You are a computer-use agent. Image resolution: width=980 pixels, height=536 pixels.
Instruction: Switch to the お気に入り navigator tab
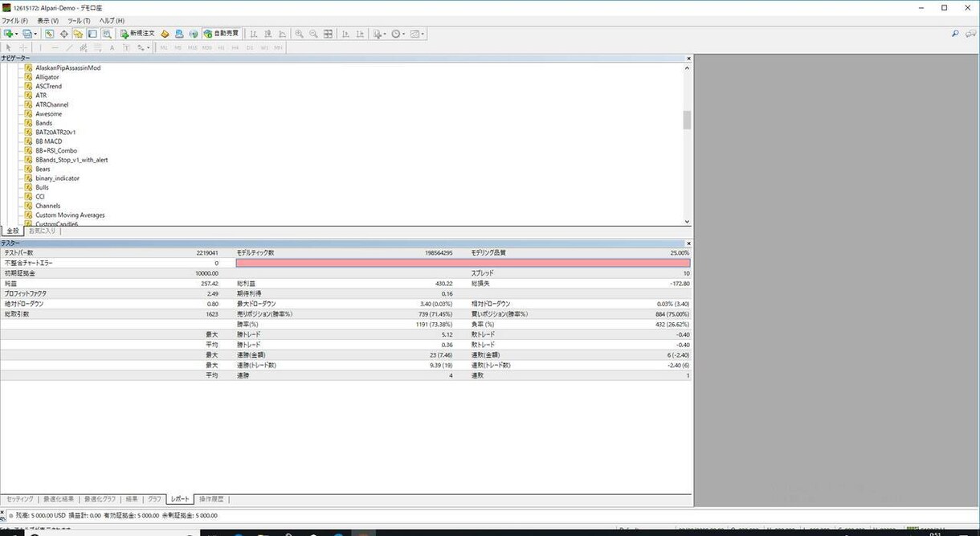(x=43, y=231)
